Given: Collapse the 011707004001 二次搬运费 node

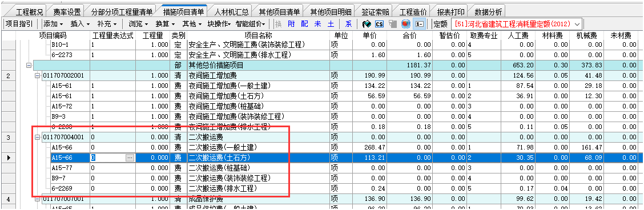Looking at the screenshot, I should 37,137.
